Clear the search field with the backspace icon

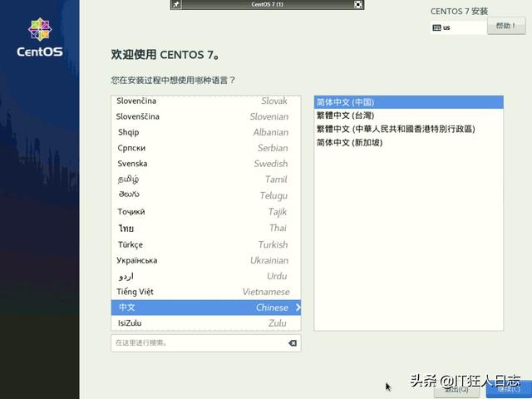coord(293,343)
